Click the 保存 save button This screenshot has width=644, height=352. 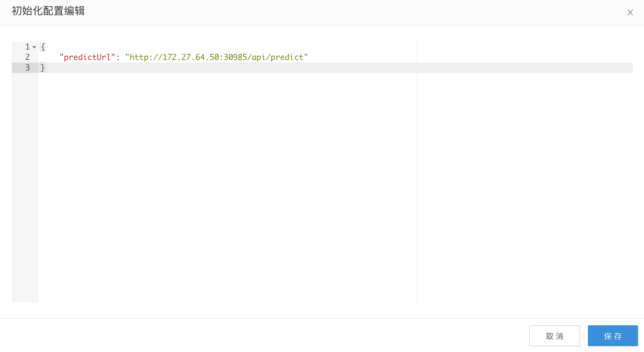[613, 336]
